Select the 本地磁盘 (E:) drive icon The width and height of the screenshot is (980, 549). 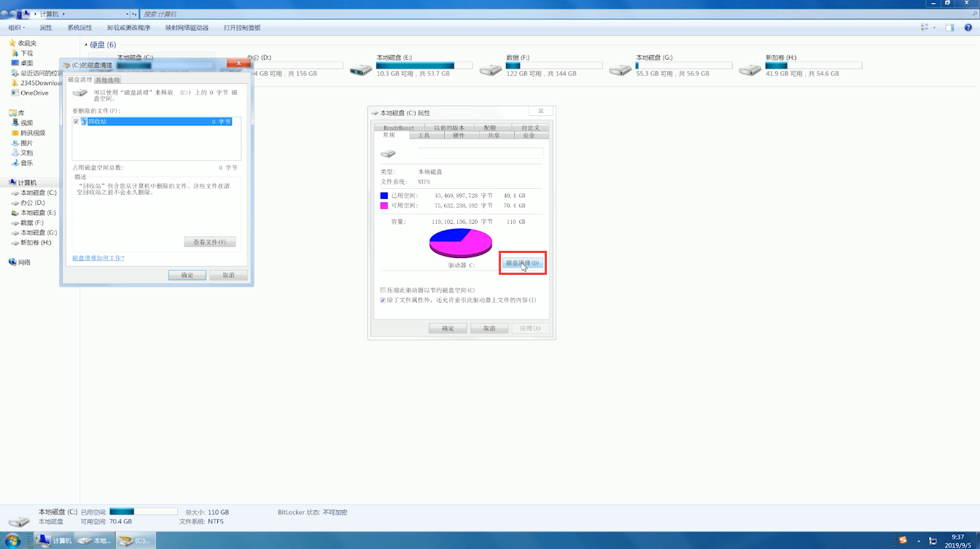click(x=360, y=69)
